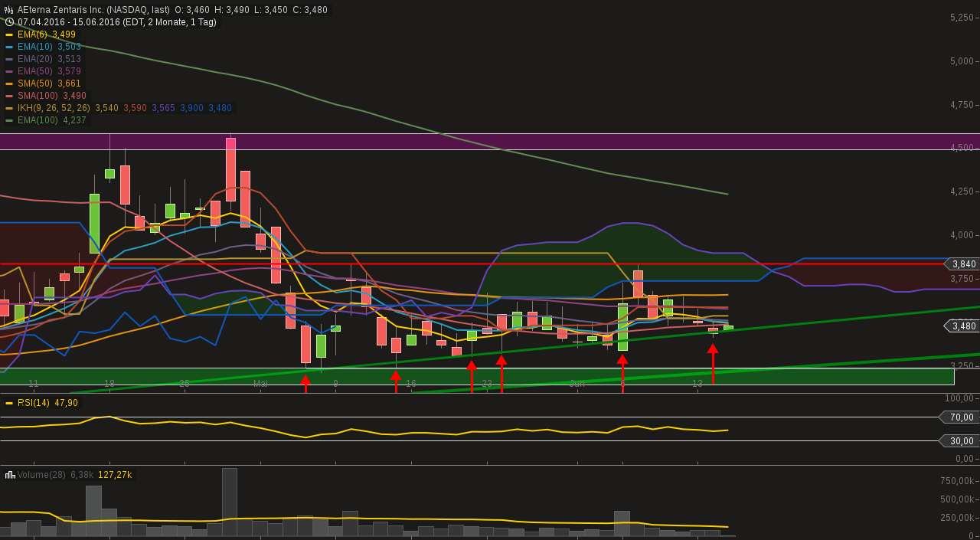Click the EMA(20) value 3,513
Screen dimensions: 980x540
coord(70,59)
